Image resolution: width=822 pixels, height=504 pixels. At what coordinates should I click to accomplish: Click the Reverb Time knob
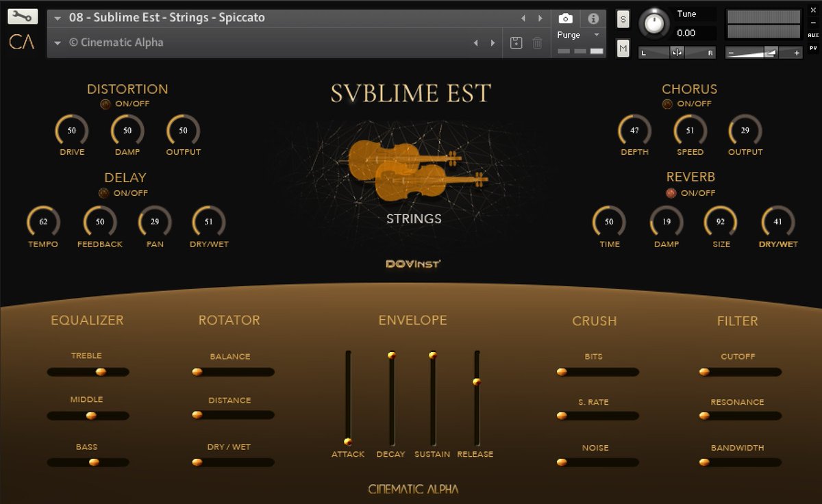609,221
